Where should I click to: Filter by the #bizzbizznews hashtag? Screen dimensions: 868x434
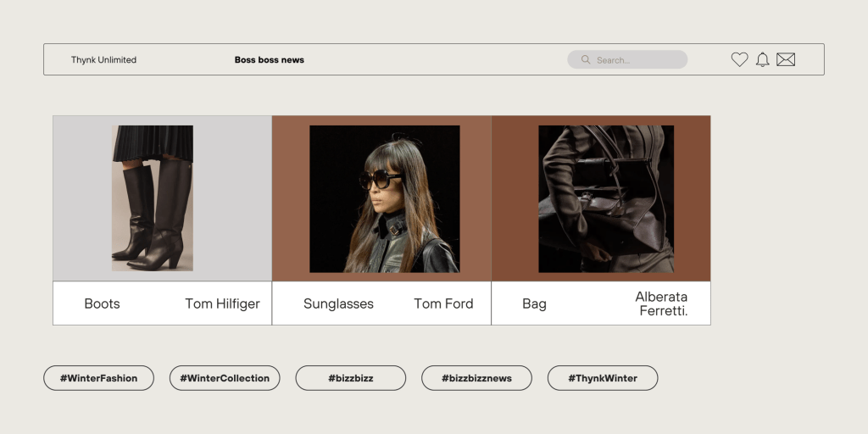[476, 378]
